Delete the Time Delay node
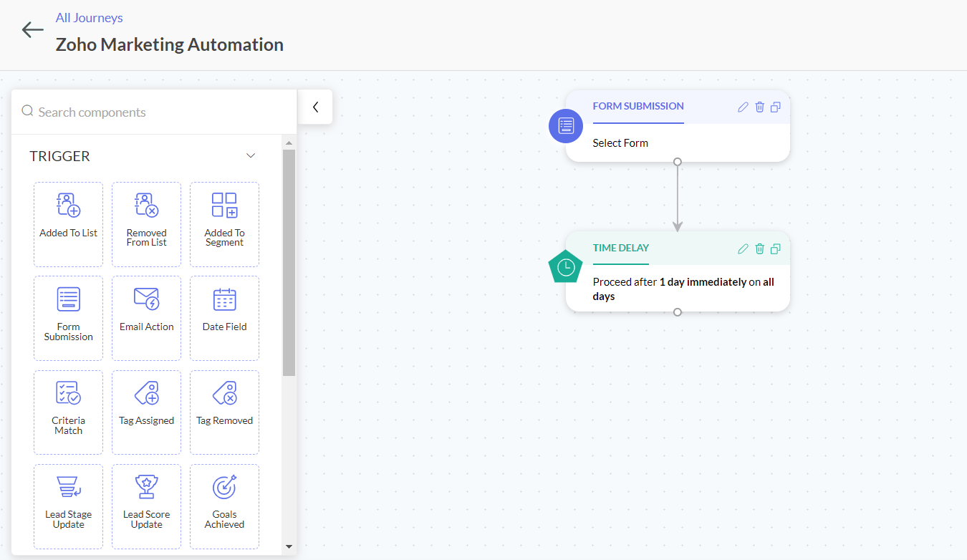967x560 pixels. [759, 249]
